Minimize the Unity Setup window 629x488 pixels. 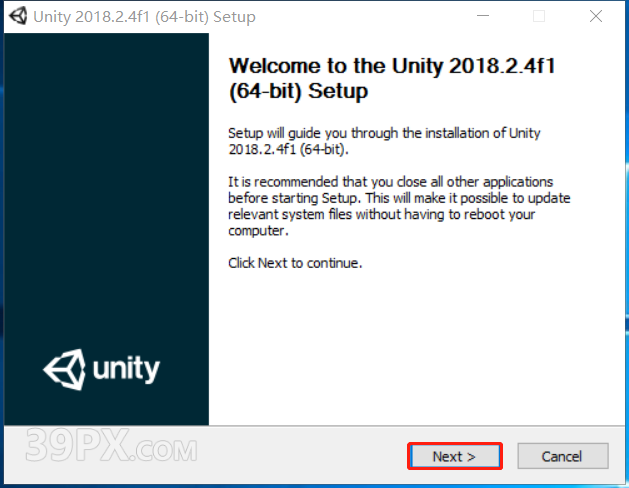[x=483, y=16]
